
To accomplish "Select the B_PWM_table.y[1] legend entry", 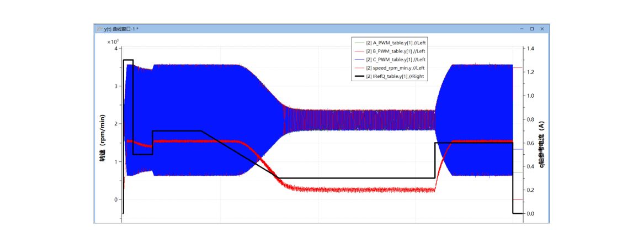I will tap(390, 51).
